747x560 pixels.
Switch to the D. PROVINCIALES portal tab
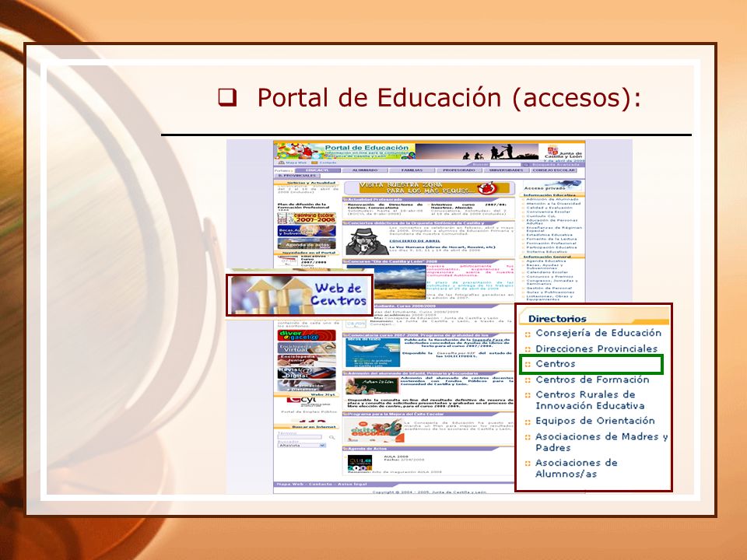296,176
